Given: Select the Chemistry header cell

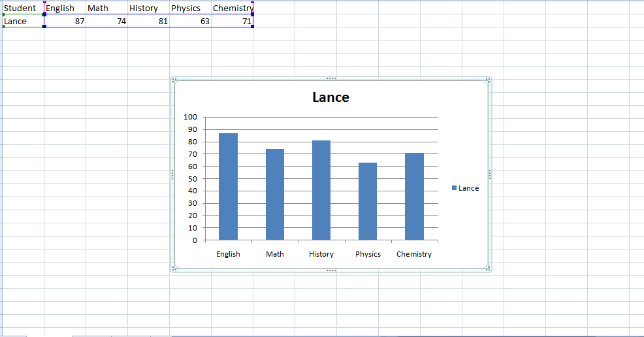Looking at the screenshot, I should point(233,8).
